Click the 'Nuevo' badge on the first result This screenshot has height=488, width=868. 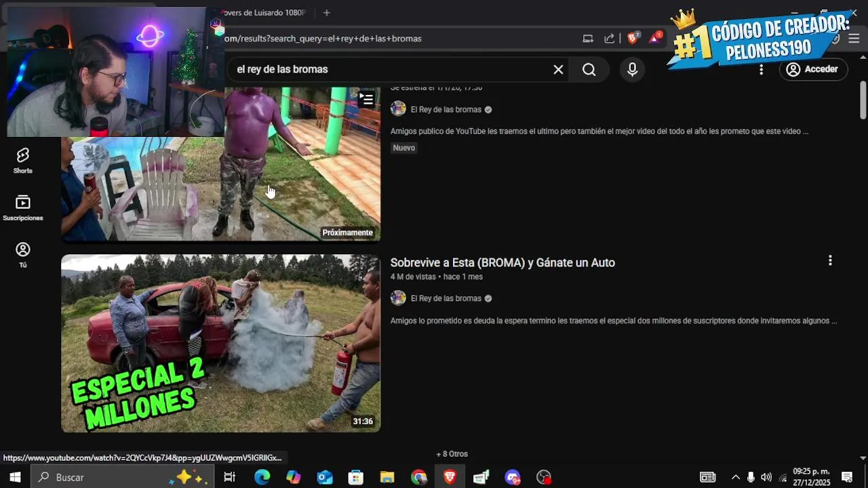[403, 148]
